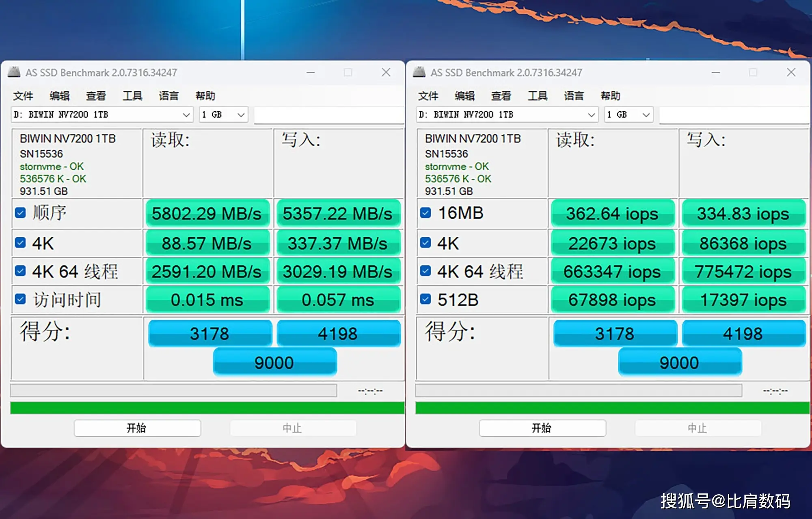Viewport: 812px width, 519px height.
Task: Disable 访问时间 test in left window
Action: coord(20,299)
